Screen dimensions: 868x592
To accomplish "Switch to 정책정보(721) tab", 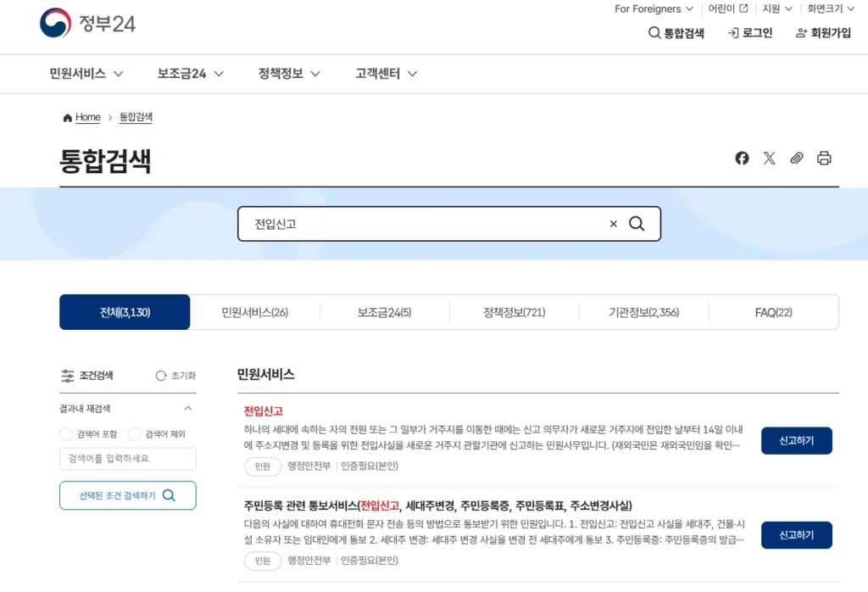I will [x=514, y=312].
